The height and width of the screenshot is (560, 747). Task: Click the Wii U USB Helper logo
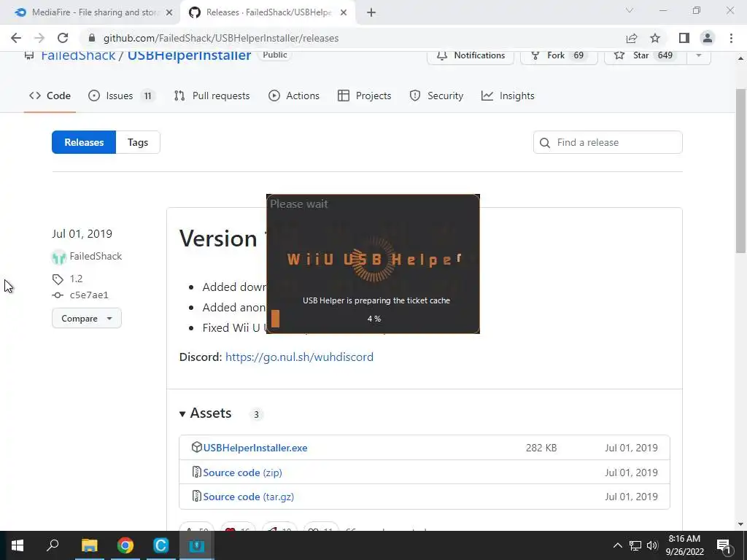[374, 259]
